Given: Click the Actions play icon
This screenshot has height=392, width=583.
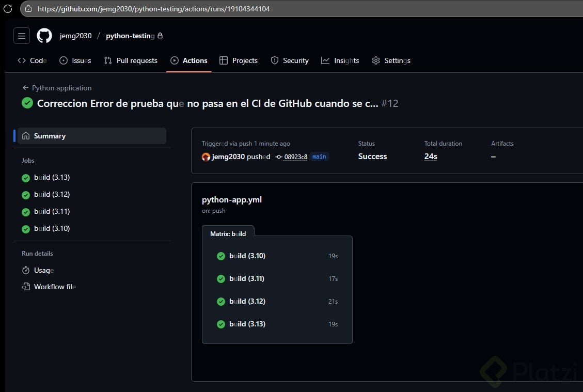Looking at the screenshot, I should 175,60.
